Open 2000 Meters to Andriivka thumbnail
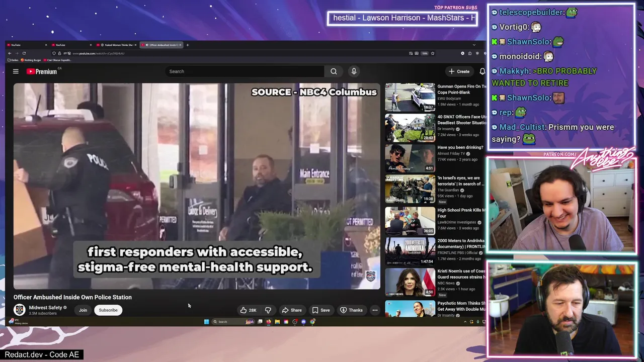This screenshot has height=362, width=644. [x=410, y=251]
